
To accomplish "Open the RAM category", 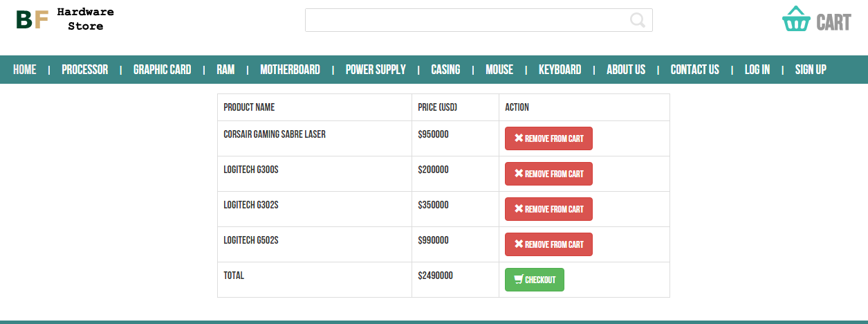I will tap(225, 70).
